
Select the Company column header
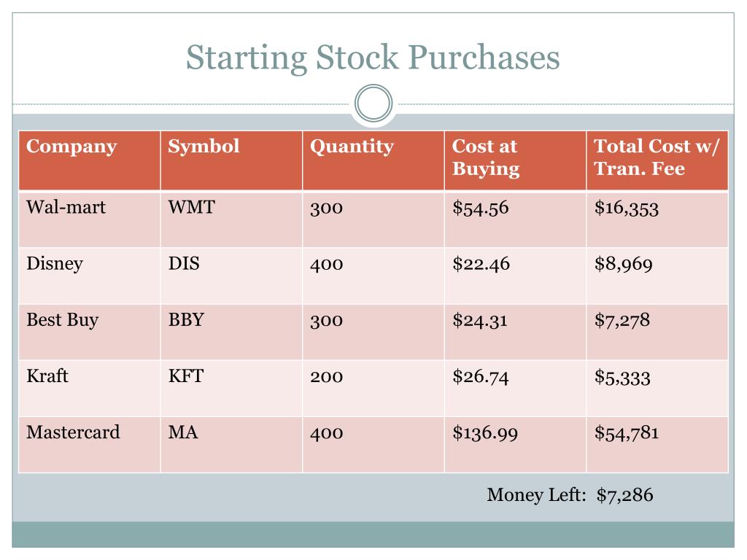90,160
